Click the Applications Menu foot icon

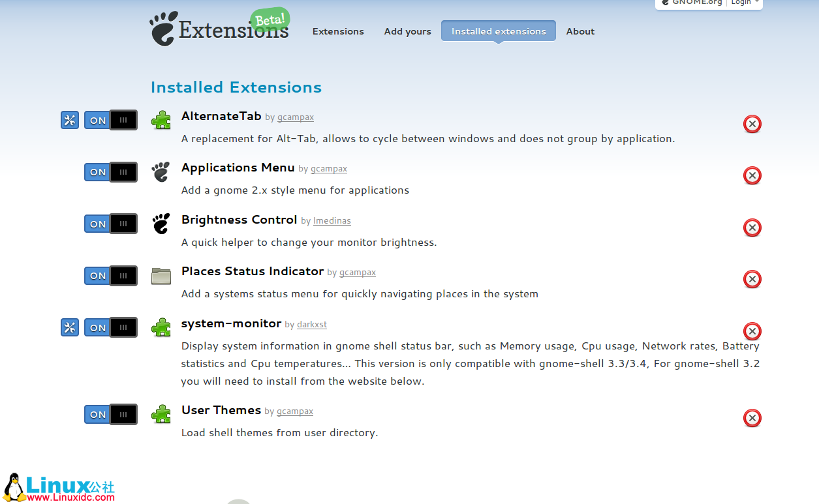(x=161, y=172)
